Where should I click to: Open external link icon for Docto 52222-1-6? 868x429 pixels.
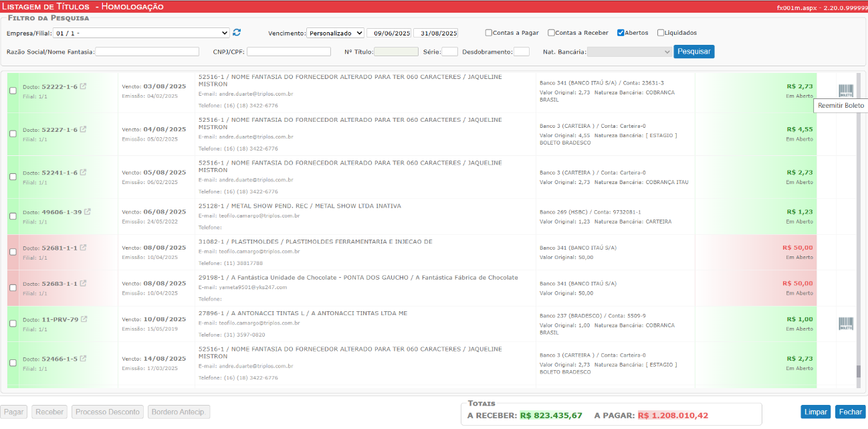pyautogui.click(x=83, y=86)
